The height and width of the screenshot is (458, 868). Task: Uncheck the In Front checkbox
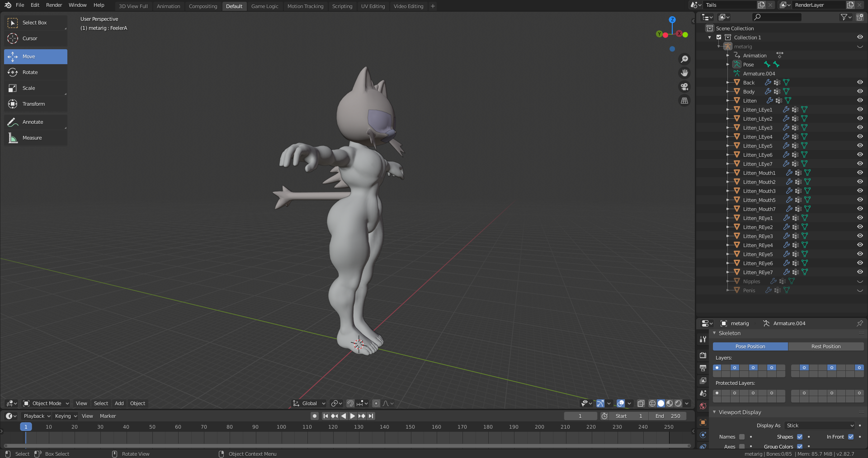click(850, 437)
